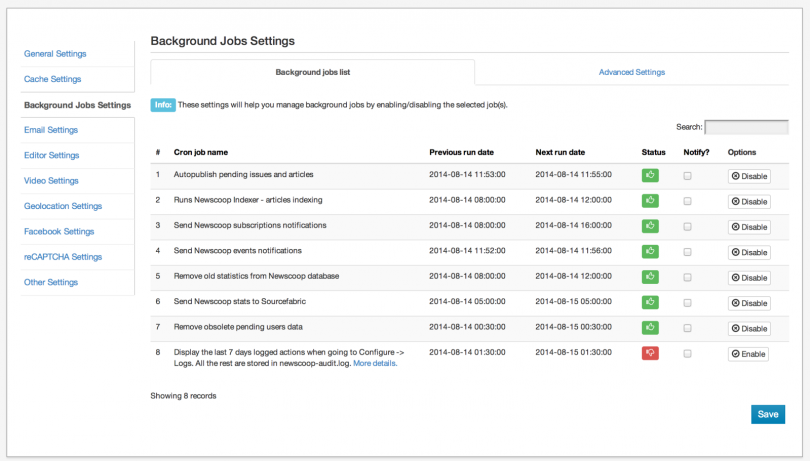This screenshot has width=810, height=461.
Task: Toggle Notify for Remove obsolete pending users
Action: click(687, 328)
